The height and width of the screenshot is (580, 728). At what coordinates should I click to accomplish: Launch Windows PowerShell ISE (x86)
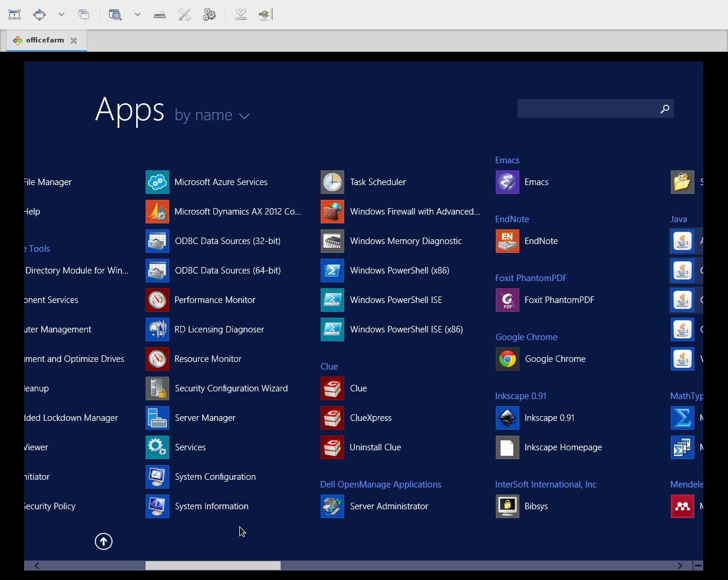click(392, 329)
